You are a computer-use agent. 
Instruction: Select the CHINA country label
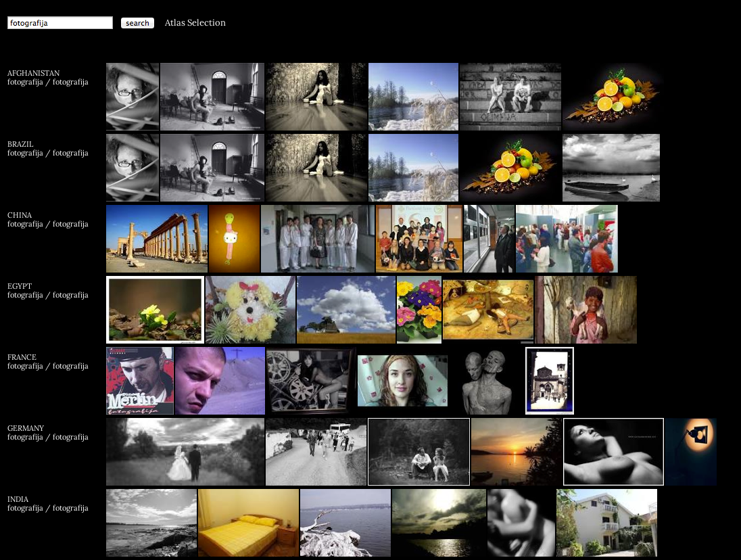click(x=20, y=215)
